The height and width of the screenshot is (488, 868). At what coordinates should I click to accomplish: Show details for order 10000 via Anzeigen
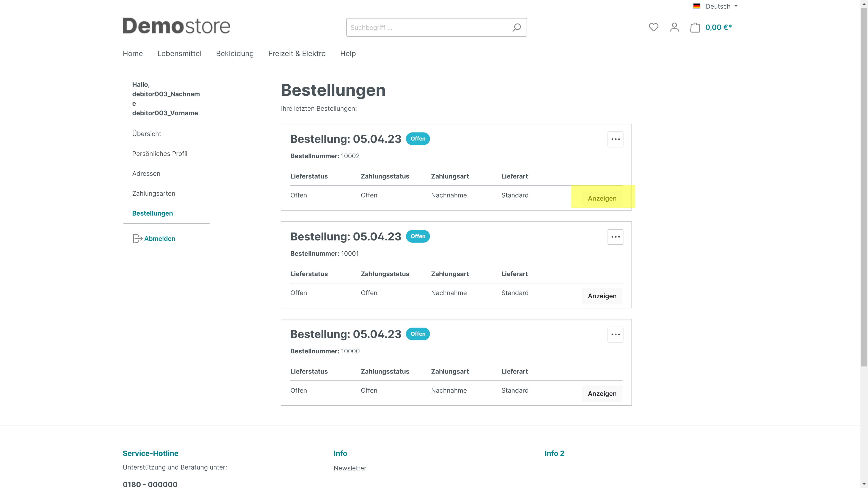pos(602,394)
